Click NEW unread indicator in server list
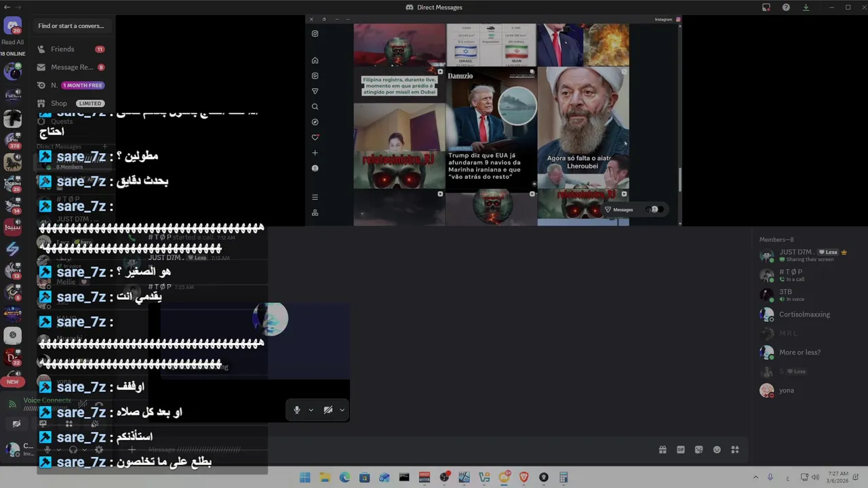This screenshot has width=868, height=488. 12,382
